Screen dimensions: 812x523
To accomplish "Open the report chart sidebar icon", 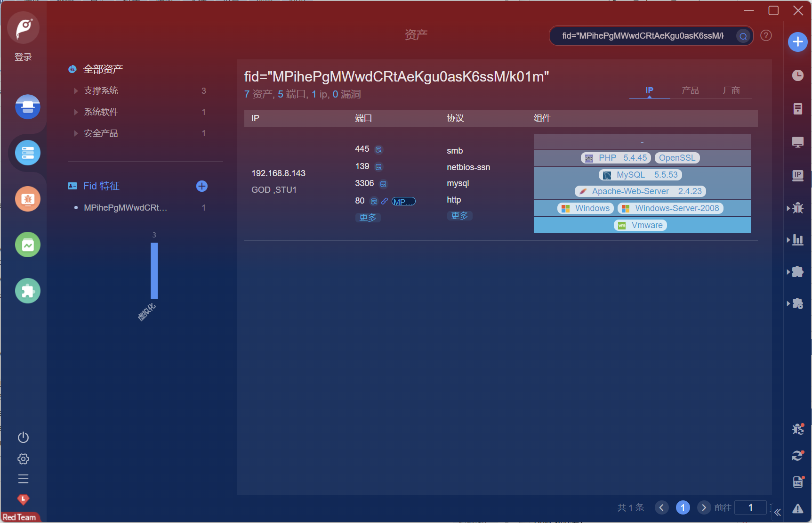I will click(28, 245).
